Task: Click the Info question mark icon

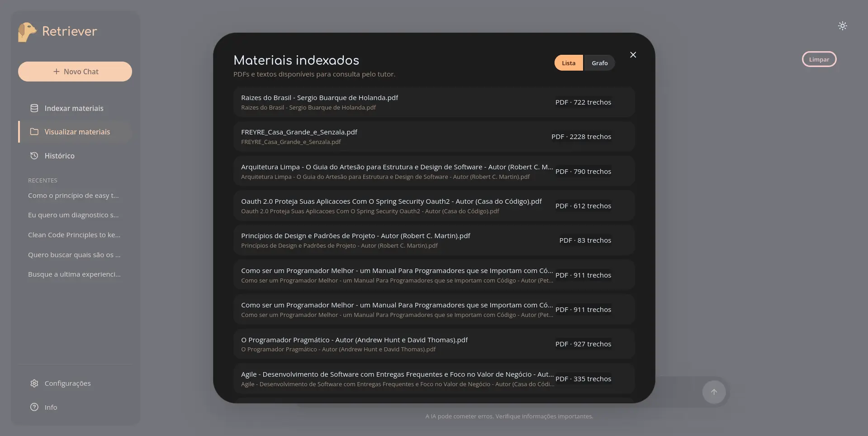Action: click(34, 407)
